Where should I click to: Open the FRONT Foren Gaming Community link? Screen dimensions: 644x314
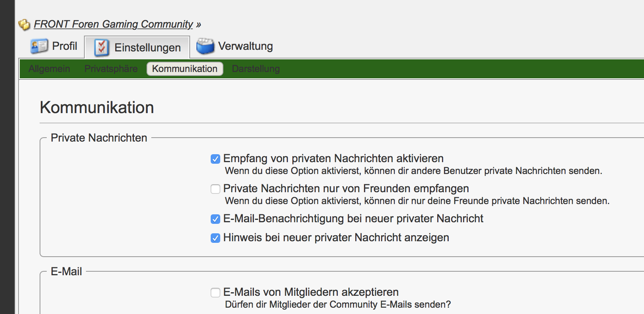click(113, 24)
